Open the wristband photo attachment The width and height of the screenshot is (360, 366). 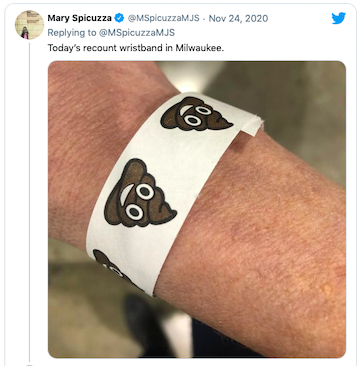coord(197,209)
